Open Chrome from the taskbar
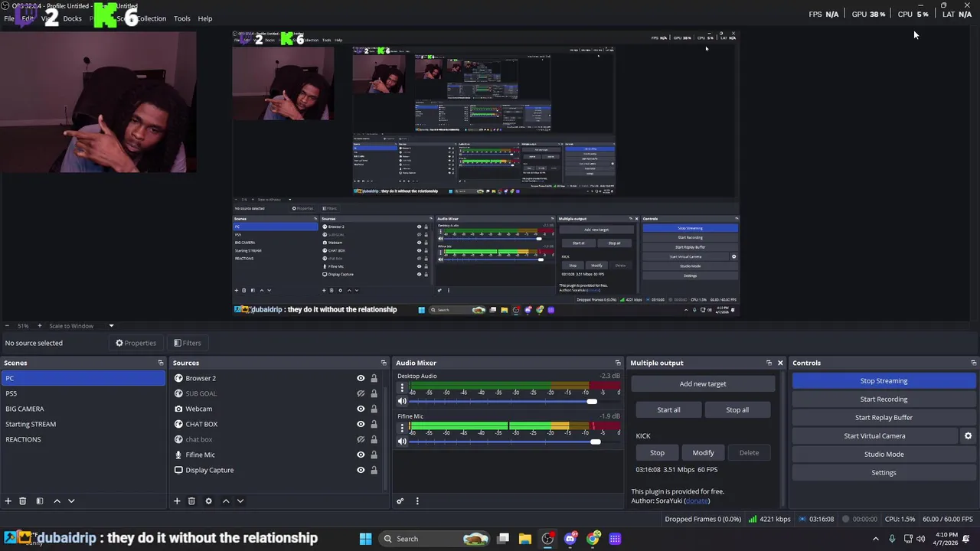 point(593,539)
